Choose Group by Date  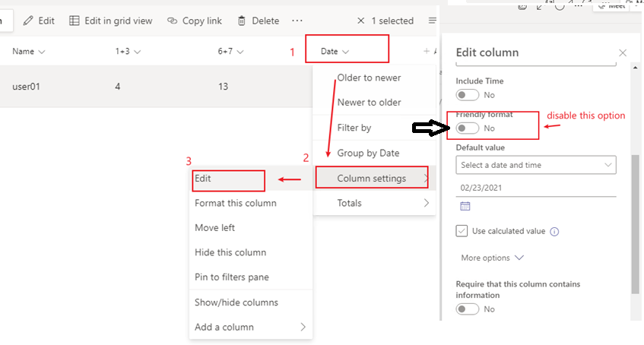tap(368, 153)
